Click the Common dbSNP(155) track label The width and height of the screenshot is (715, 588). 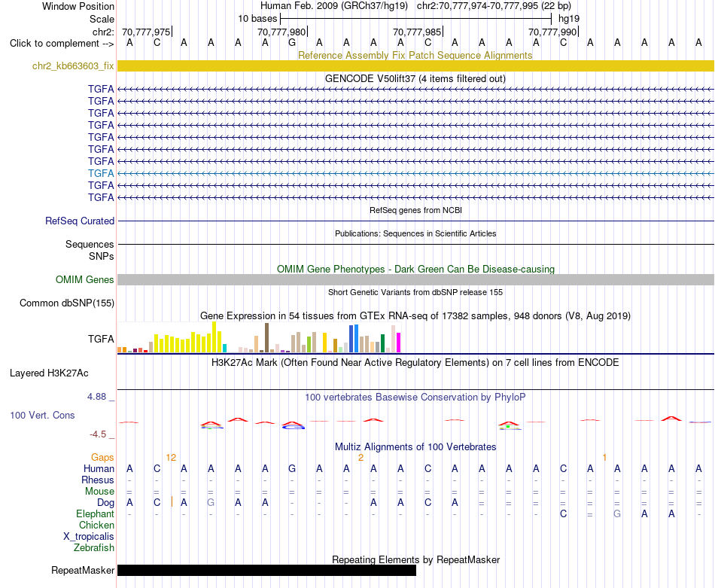[x=66, y=303]
